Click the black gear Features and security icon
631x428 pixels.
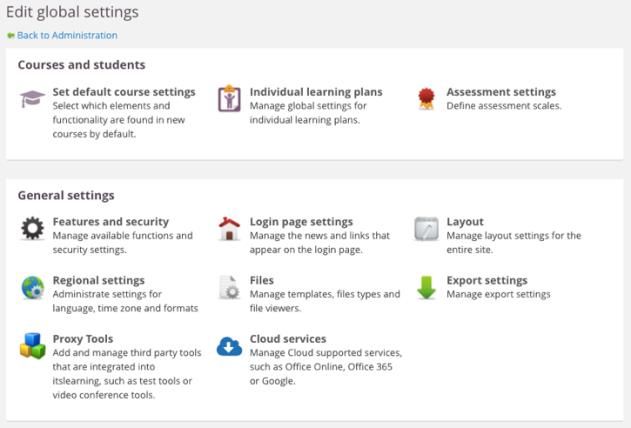[33, 228]
